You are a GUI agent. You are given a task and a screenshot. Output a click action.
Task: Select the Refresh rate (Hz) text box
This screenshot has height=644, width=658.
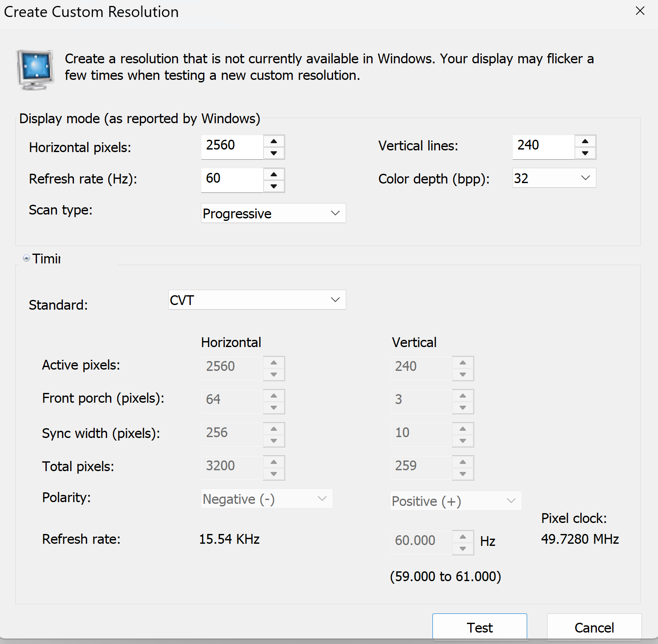pyautogui.click(x=232, y=179)
